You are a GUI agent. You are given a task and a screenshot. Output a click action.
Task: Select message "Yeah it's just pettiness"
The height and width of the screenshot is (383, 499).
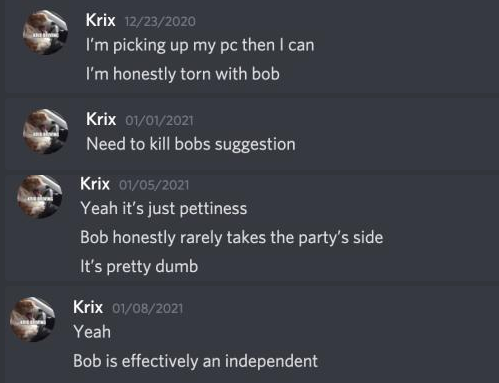[x=164, y=209]
